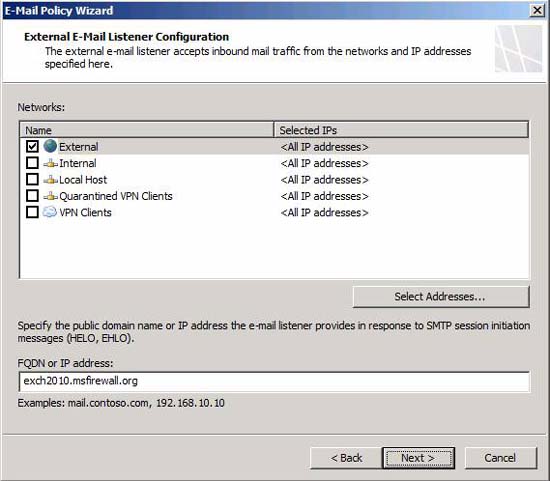Select External row's All IP addresses entry

click(324, 147)
